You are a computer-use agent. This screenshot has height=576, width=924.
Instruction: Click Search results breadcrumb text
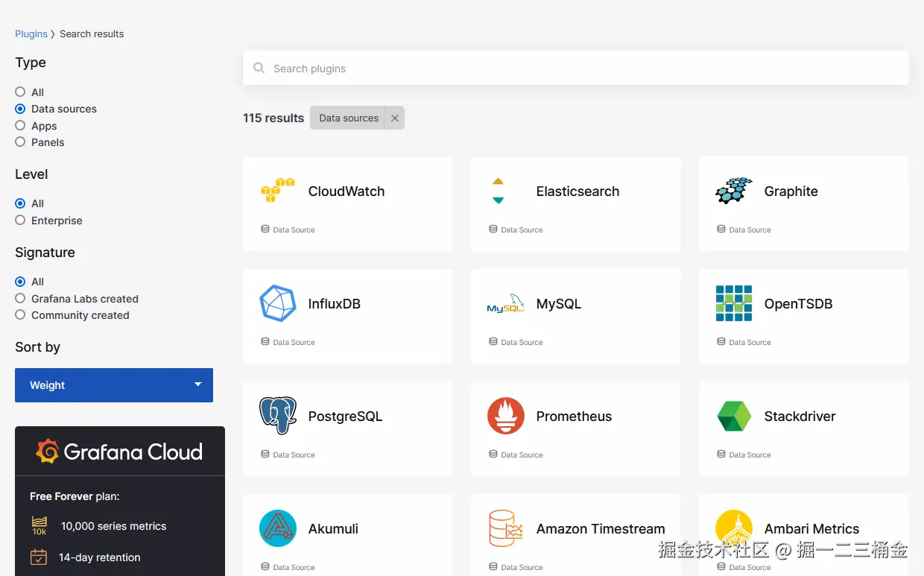click(92, 34)
